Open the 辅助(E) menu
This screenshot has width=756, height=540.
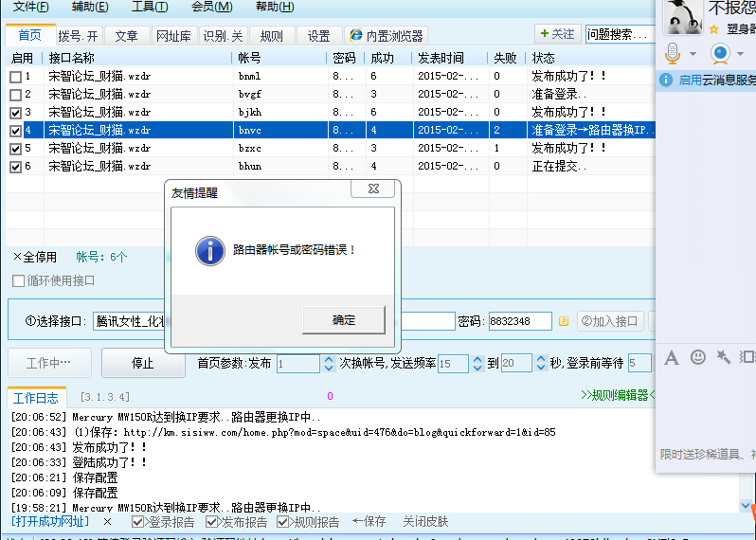click(x=90, y=7)
